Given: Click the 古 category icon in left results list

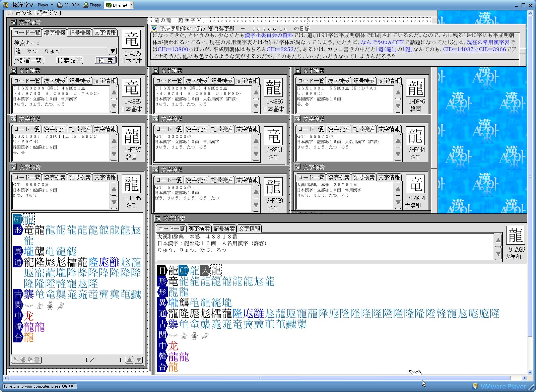Looking at the screenshot, I should point(18,295).
